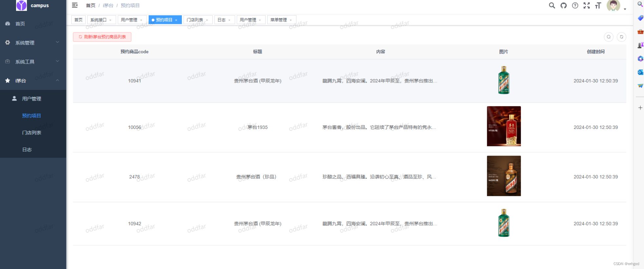Click content starting 珍酿之品，百福具臻

379,177
